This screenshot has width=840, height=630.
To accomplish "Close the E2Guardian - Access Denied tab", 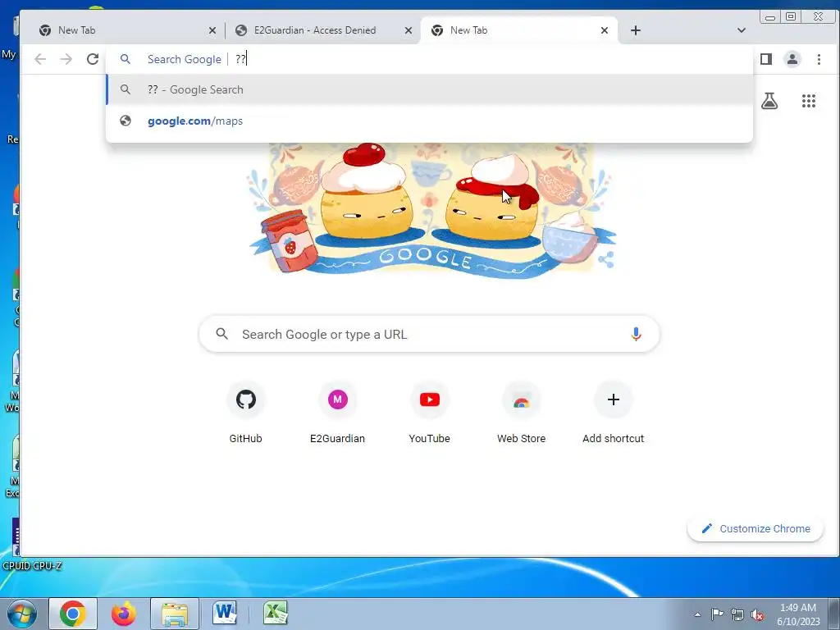I will click(409, 30).
